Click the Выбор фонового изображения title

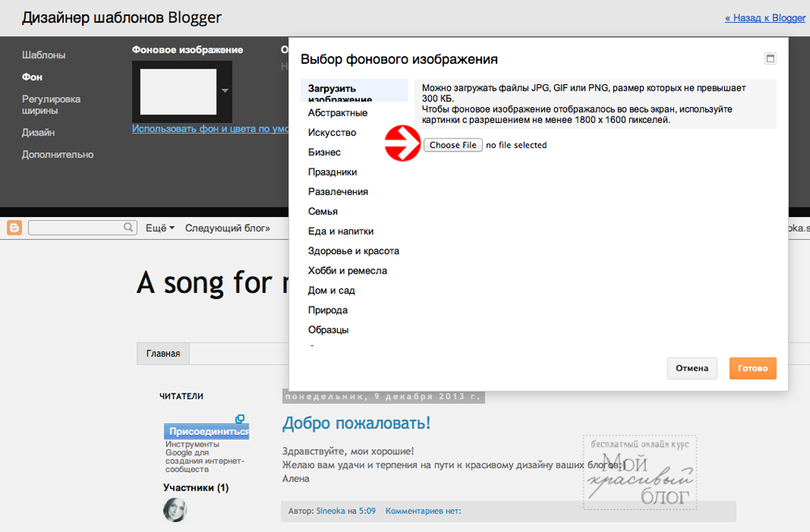tap(399, 59)
